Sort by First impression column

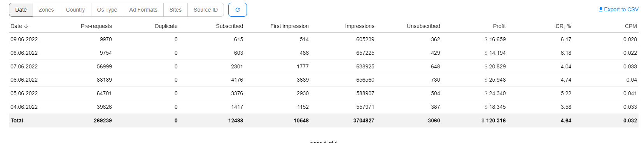pyautogui.click(x=289, y=26)
